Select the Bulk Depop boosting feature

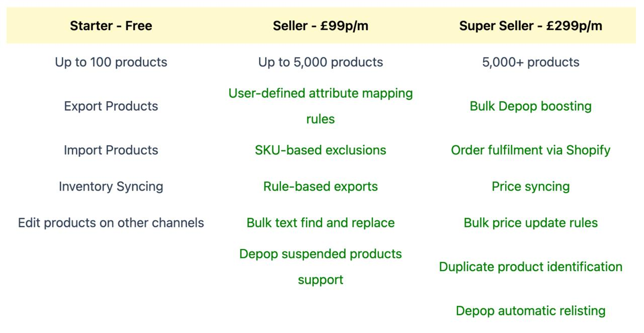(x=530, y=106)
